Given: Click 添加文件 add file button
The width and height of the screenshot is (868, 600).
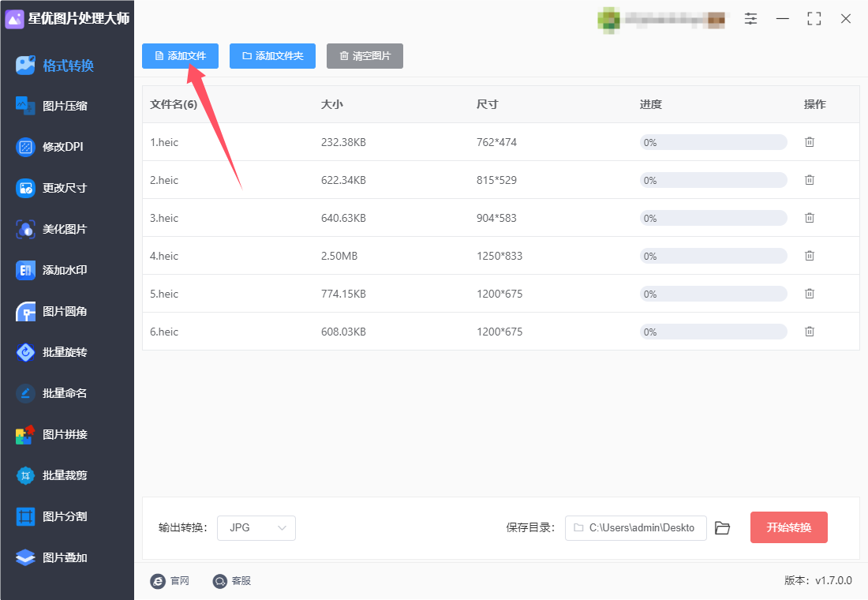Looking at the screenshot, I should point(181,56).
